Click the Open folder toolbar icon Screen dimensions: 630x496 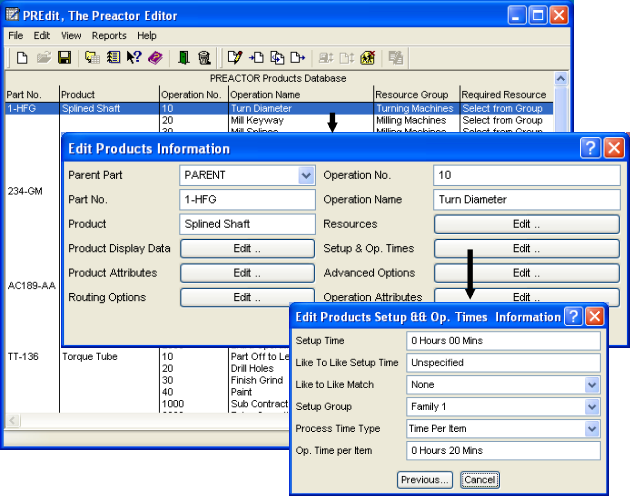tap(43, 58)
